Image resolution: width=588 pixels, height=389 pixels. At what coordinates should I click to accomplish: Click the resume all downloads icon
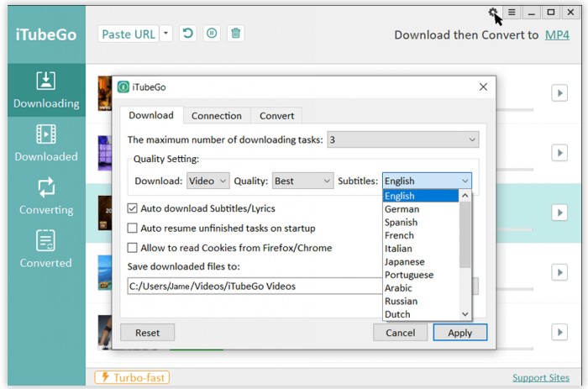pos(188,34)
